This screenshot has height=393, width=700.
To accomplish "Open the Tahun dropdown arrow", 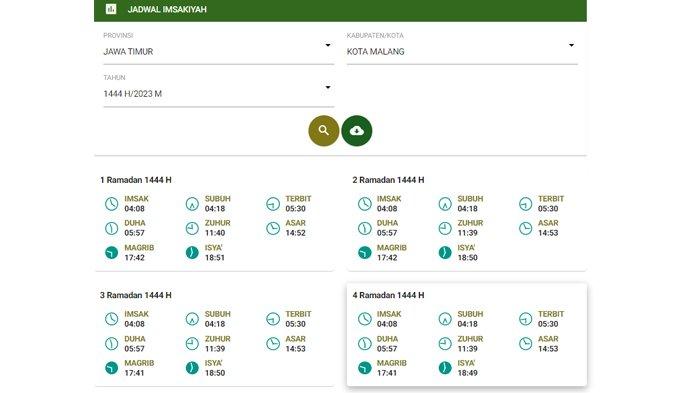I will (328, 87).
